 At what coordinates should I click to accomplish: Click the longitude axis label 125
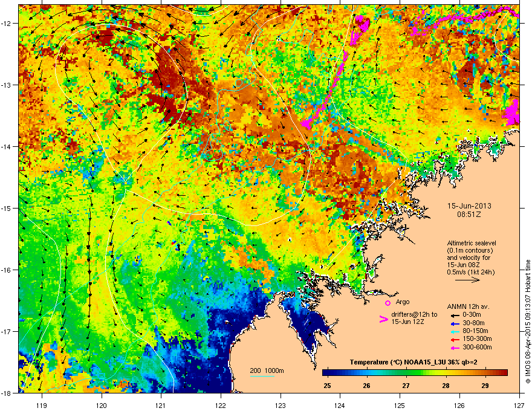click(400, 405)
